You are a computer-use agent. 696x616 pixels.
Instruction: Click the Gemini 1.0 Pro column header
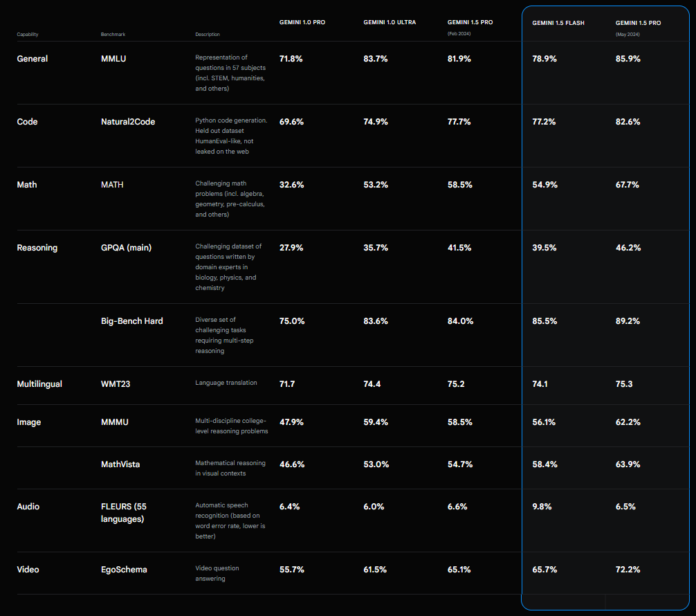click(x=302, y=23)
